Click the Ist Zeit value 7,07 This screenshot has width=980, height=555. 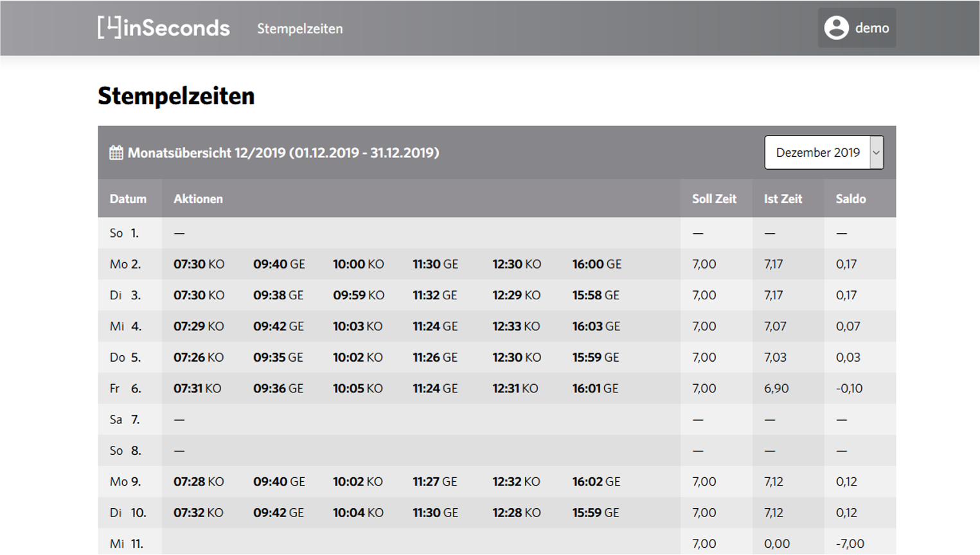point(775,326)
